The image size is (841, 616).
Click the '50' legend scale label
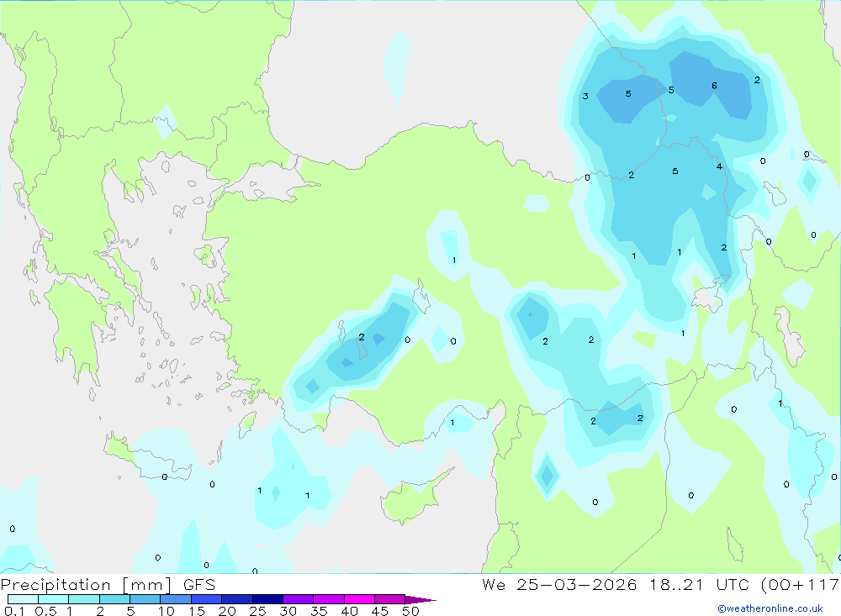coord(410,611)
